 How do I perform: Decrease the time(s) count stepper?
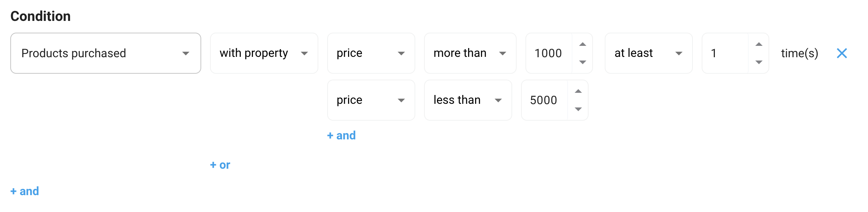(x=759, y=62)
